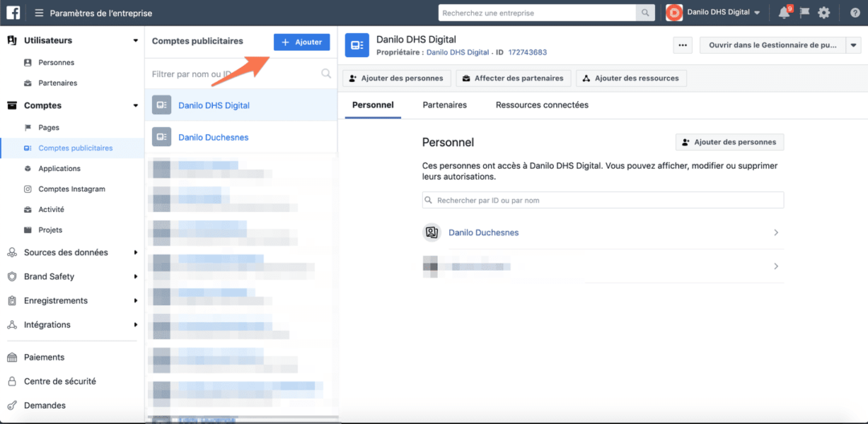The width and height of the screenshot is (868, 424).
Task: Open the hamburger menu icon
Action: click(39, 13)
